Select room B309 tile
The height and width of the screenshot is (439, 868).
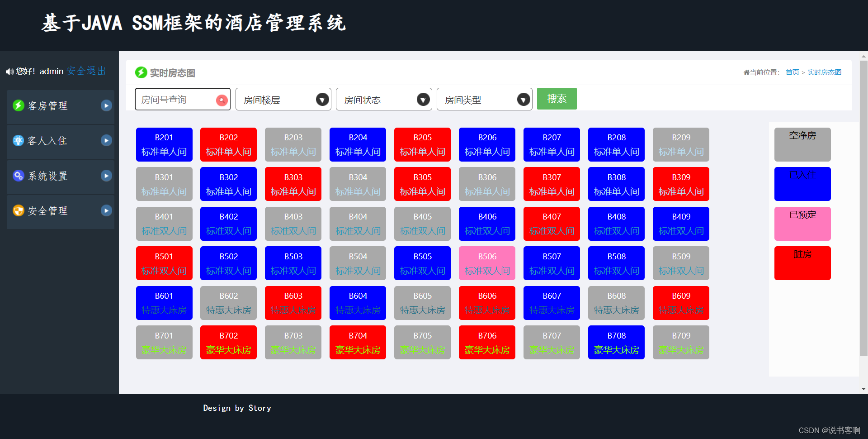[681, 184]
